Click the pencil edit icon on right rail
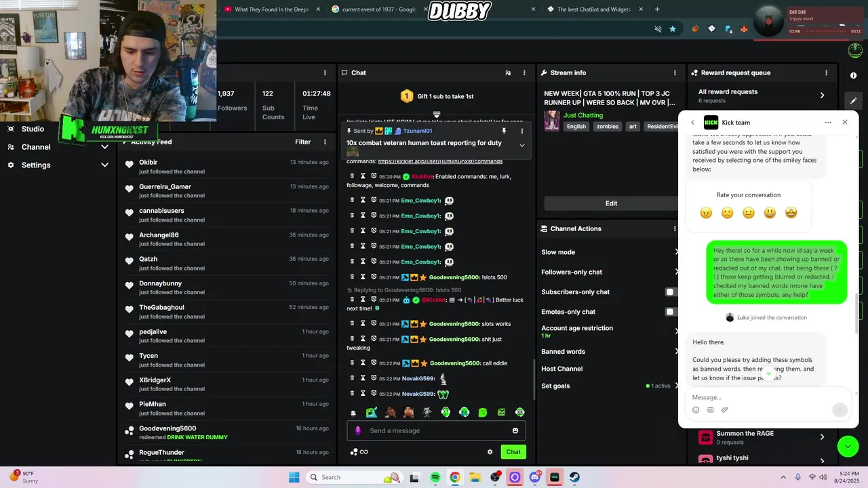Screen dimensions: 868x488 [x=854, y=100]
